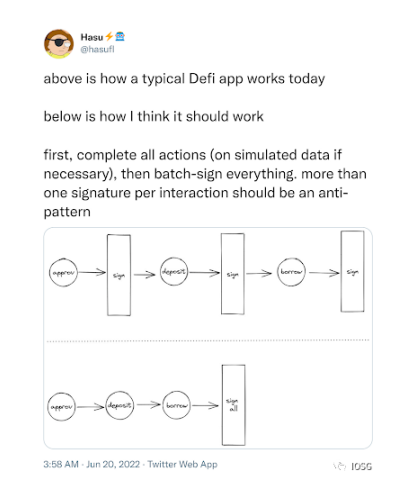Open the @hasufl handle link

[x=97, y=49]
